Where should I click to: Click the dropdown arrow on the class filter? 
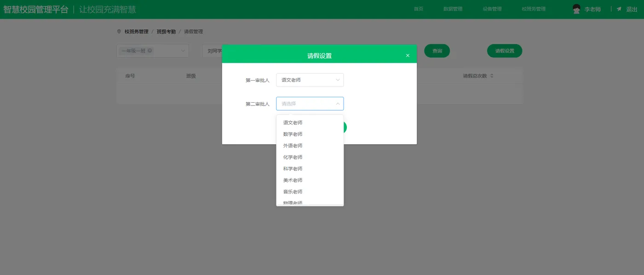coord(183,51)
